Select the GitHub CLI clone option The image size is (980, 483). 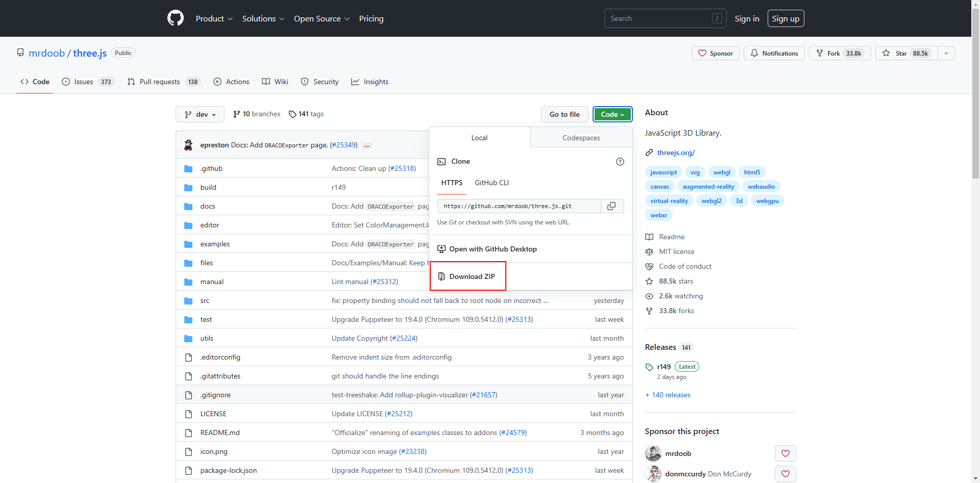tap(492, 183)
